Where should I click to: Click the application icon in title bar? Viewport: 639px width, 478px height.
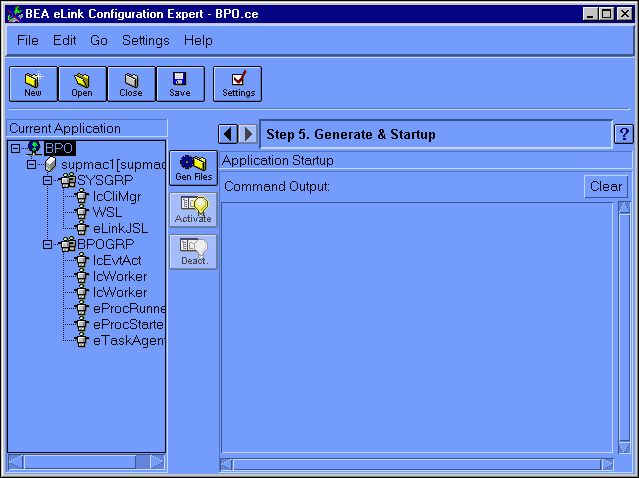click(15, 14)
